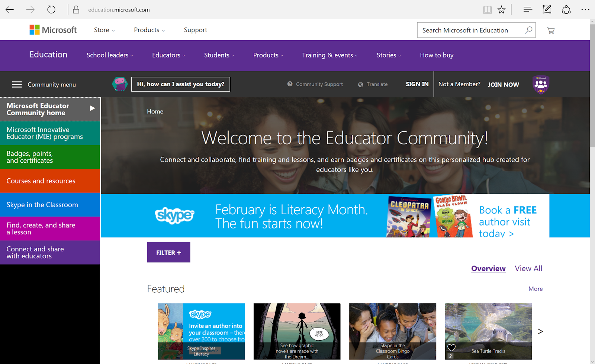Open Courses and resources

[x=50, y=181]
